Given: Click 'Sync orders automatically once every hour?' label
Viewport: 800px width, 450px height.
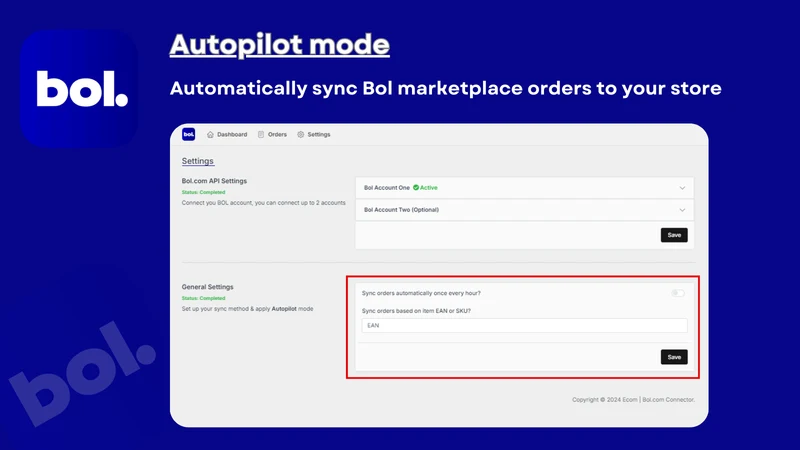Looking at the screenshot, I should [421, 293].
